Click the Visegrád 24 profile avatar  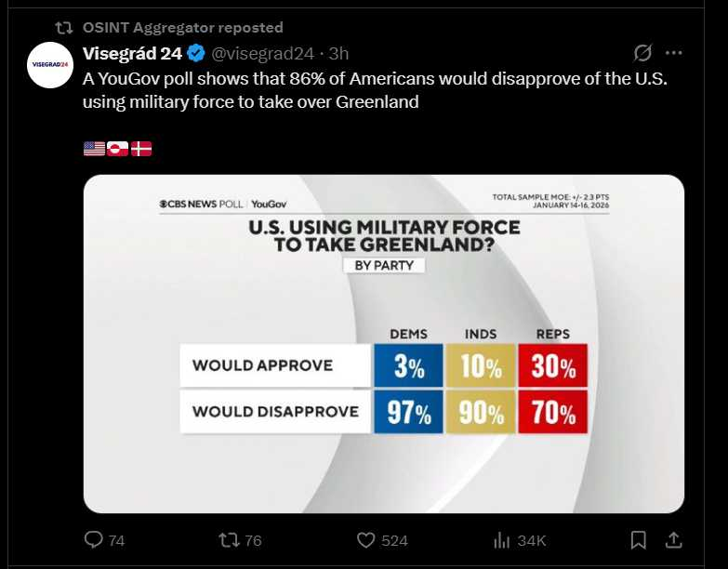50,65
